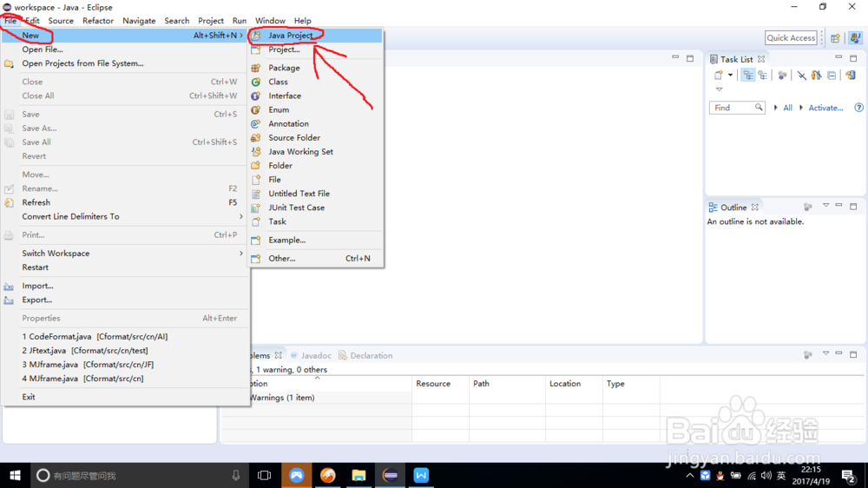
Task: Expand the Switch Workspace submenu arrow
Action: [x=240, y=254]
